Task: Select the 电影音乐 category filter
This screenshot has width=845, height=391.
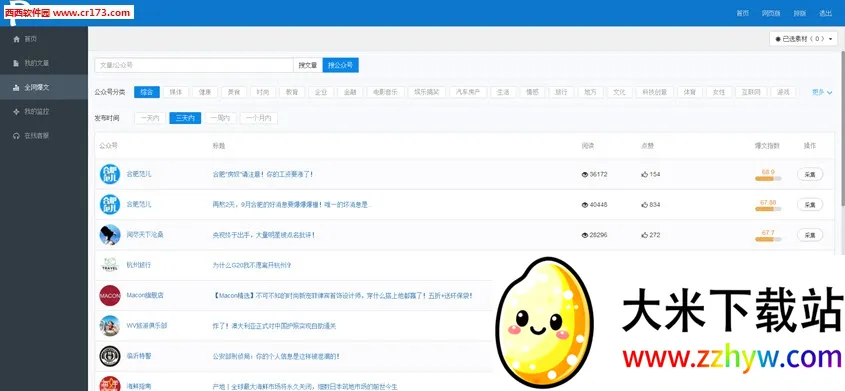Action: [x=385, y=92]
